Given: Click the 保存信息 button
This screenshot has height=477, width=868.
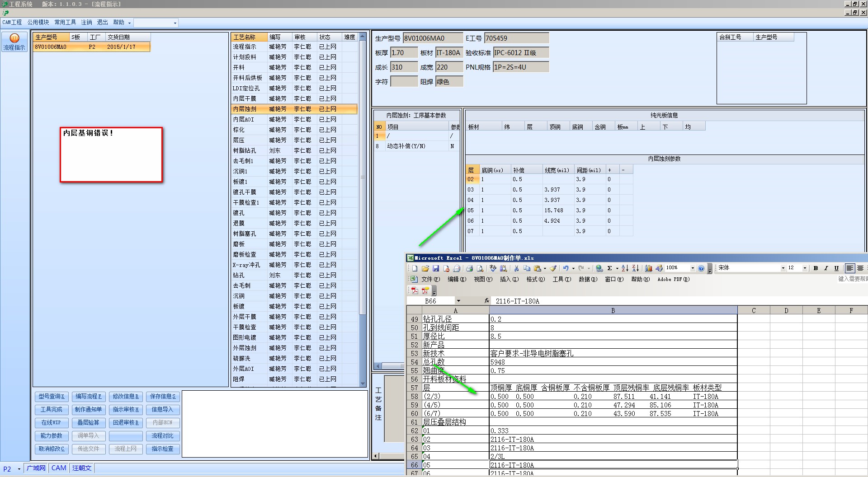Looking at the screenshot, I should pyautogui.click(x=163, y=397).
